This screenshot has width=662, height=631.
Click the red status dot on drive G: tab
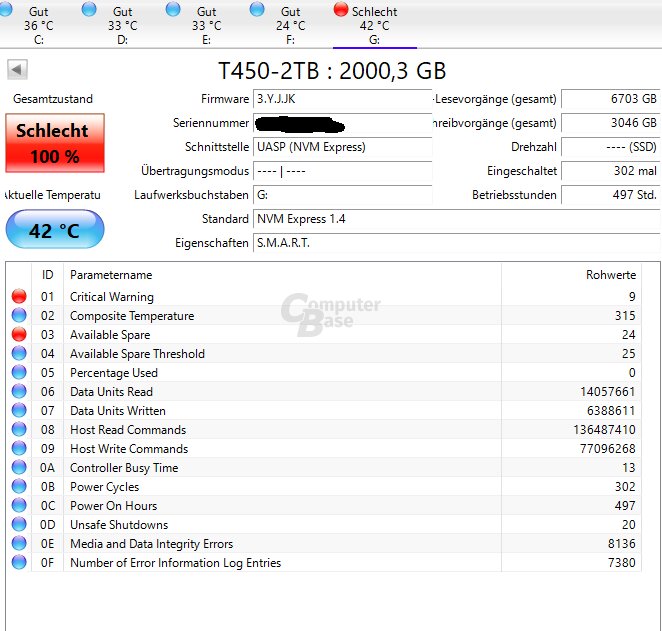341,9
